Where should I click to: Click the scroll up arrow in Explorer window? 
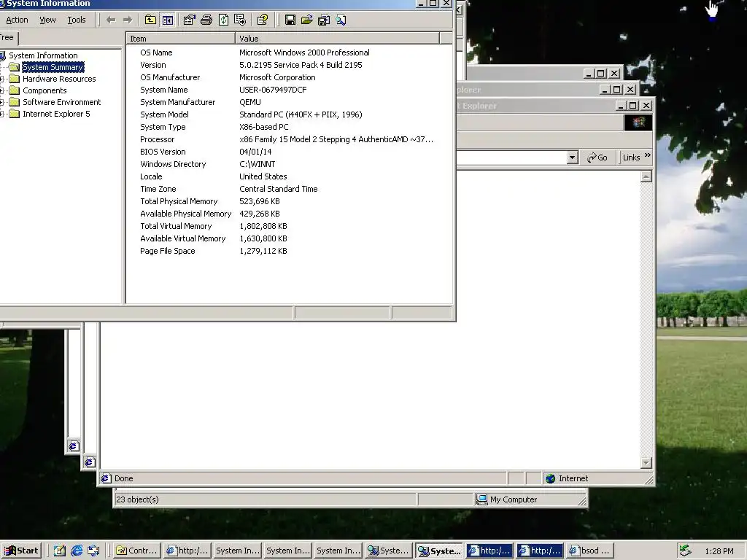coord(646,176)
